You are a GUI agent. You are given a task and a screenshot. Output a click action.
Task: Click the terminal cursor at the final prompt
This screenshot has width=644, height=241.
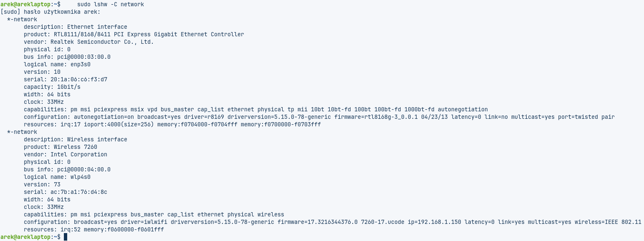66,237
